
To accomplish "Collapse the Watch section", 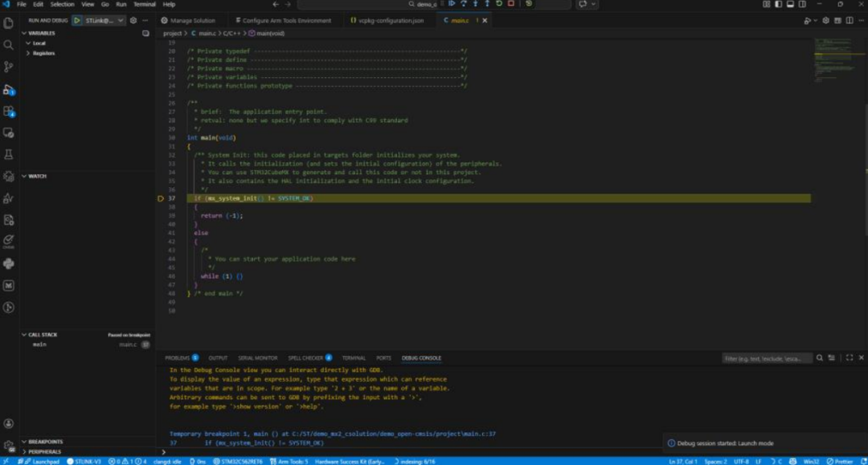I will point(34,176).
